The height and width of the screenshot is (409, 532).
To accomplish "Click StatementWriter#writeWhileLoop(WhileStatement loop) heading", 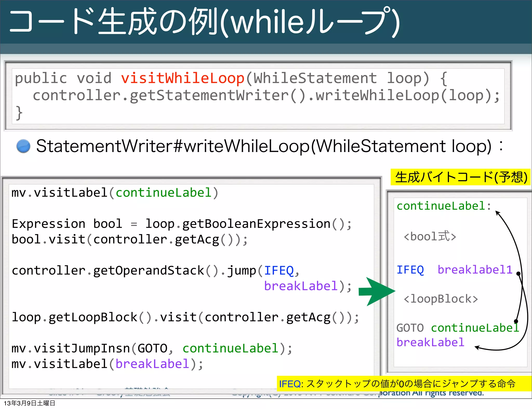I will pyautogui.click(x=270, y=146).
